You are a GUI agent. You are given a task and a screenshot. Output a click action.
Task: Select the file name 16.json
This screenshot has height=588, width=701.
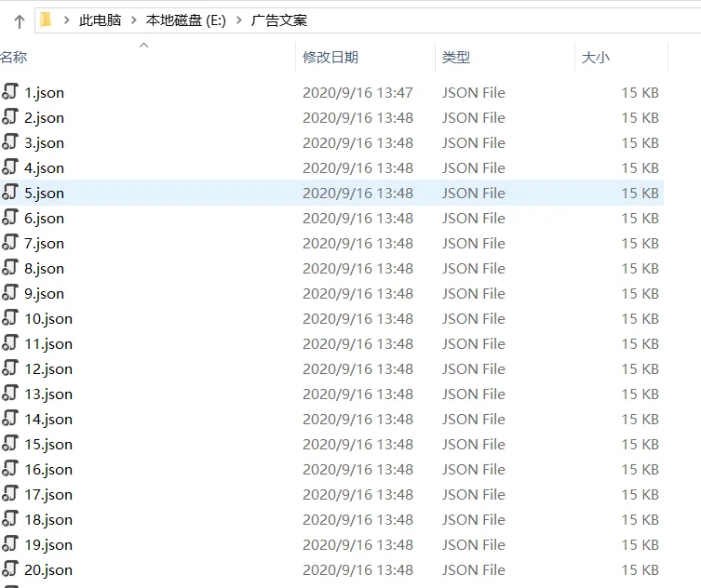pos(48,470)
